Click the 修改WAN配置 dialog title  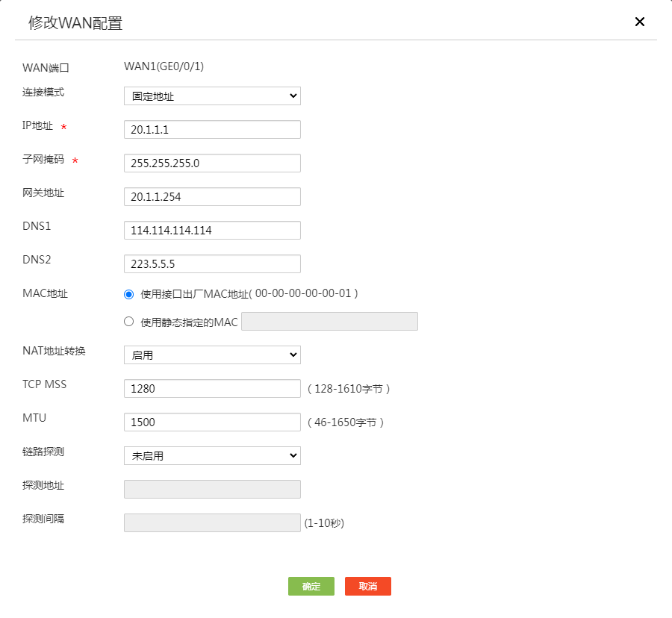(x=75, y=22)
